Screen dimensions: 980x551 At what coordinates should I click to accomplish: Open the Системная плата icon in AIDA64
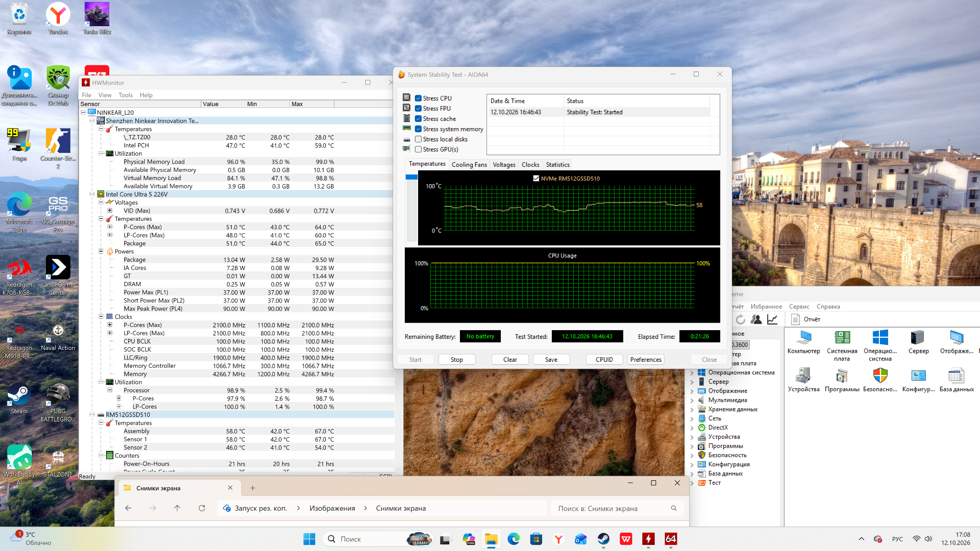pos(842,346)
